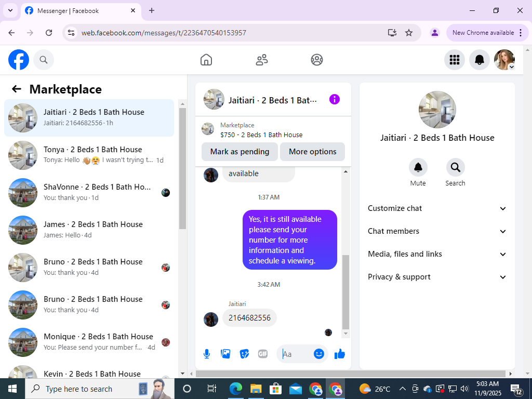
Task: Open Windows Start menu
Action: pos(12,389)
